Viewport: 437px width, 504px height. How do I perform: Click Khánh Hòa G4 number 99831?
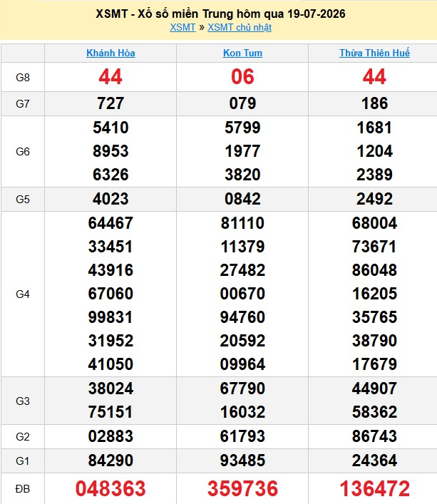pos(110,317)
